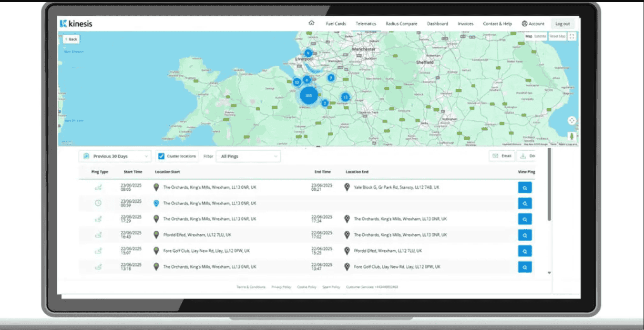The image size is (644, 330).
Task: Open the Account menu
Action: pyautogui.click(x=533, y=24)
